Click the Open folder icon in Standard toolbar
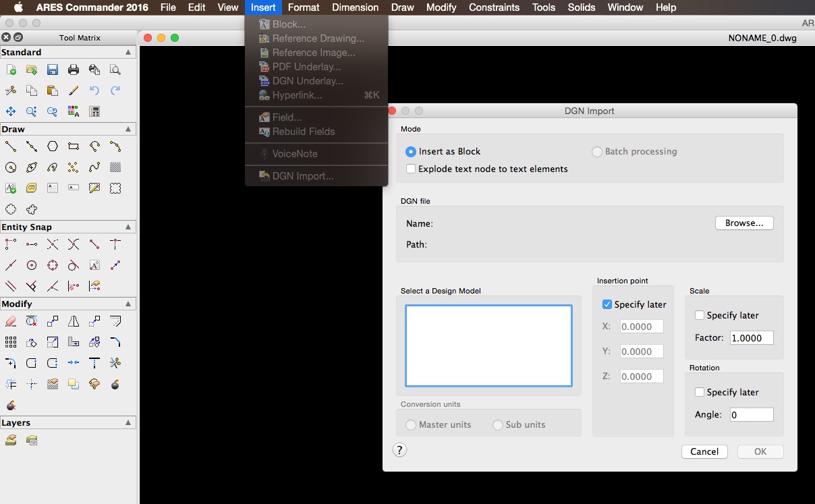Image resolution: width=815 pixels, height=504 pixels. point(32,69)
